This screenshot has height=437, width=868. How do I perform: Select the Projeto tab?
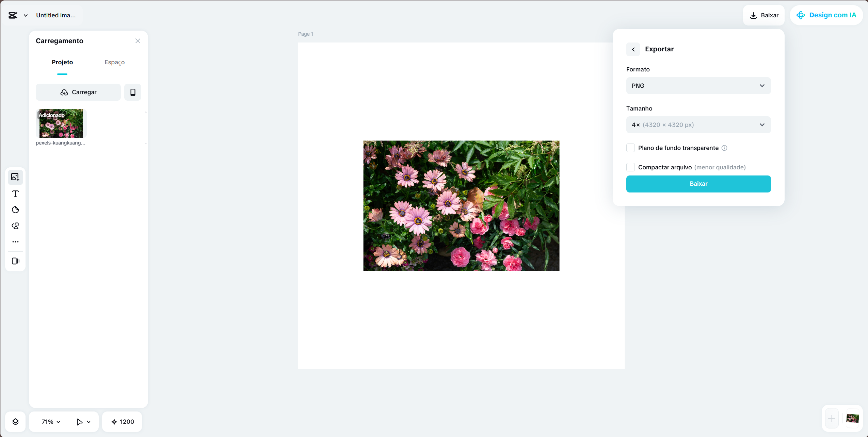[62, 62]
